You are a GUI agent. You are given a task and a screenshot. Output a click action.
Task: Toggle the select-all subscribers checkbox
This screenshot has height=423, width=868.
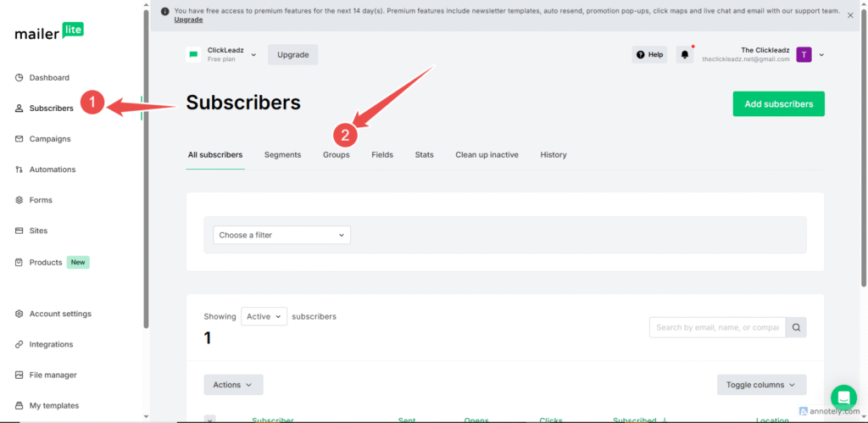tap(210, 419)
